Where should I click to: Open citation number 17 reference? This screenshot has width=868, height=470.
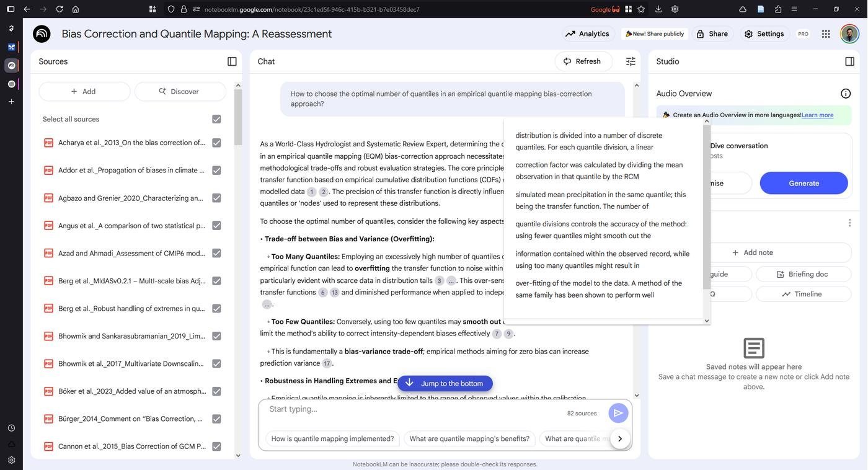click(327, 364)
